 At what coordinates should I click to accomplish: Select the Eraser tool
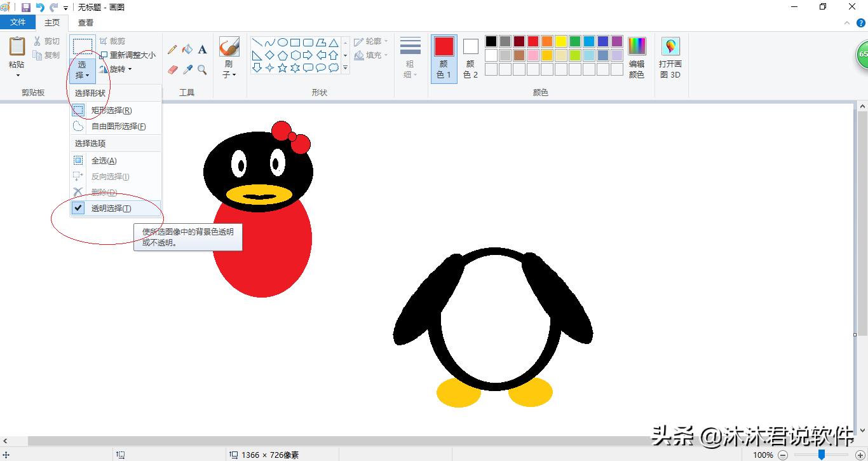[x=172, y=69]
